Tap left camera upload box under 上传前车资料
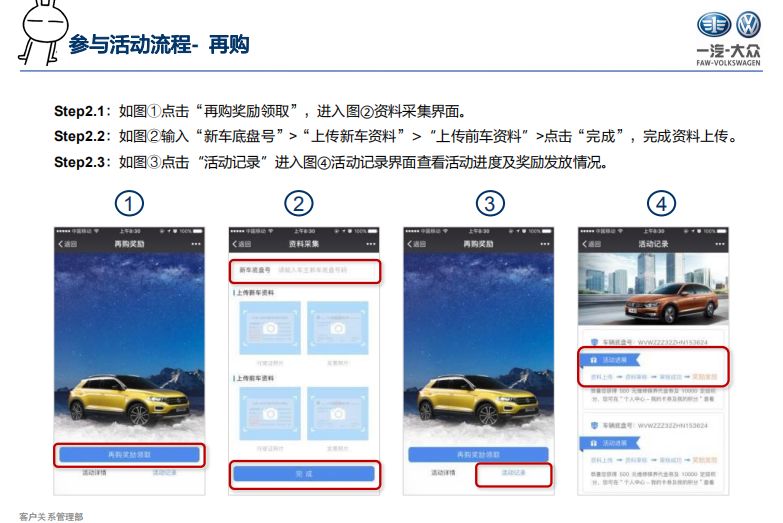The height and width of the screenshot is (523, 783). 270,414
